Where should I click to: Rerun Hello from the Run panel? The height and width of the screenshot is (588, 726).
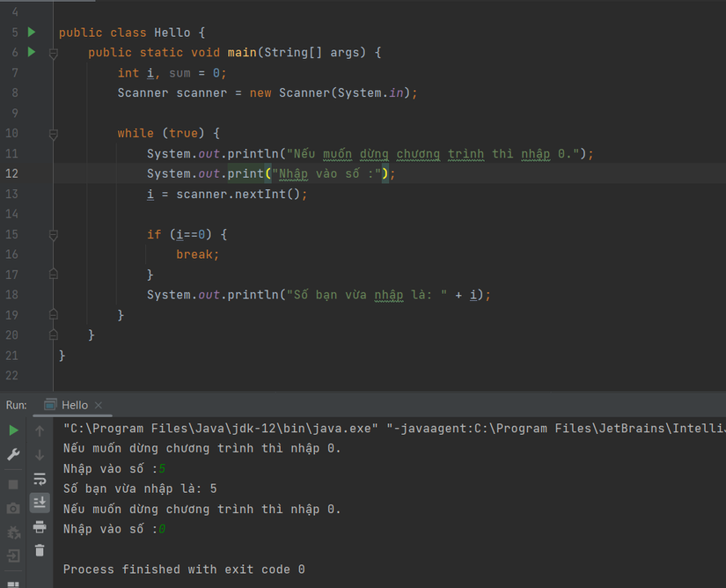click(x=13, y=430)
